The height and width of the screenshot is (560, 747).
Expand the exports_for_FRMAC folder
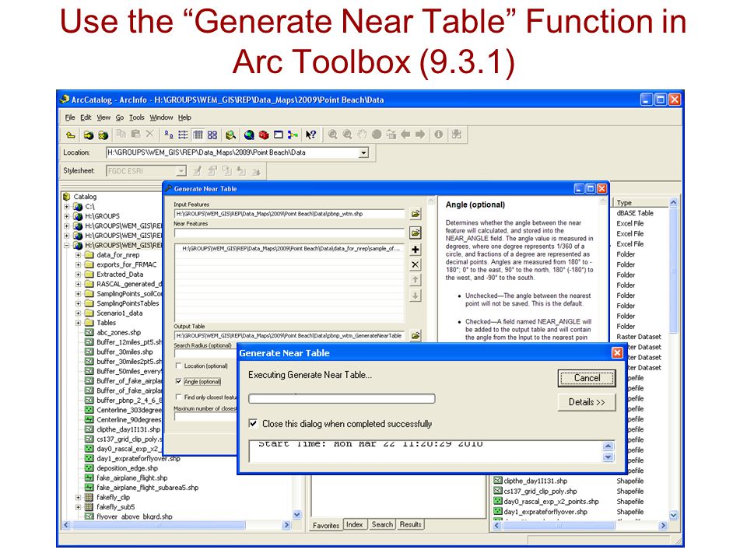78,264
